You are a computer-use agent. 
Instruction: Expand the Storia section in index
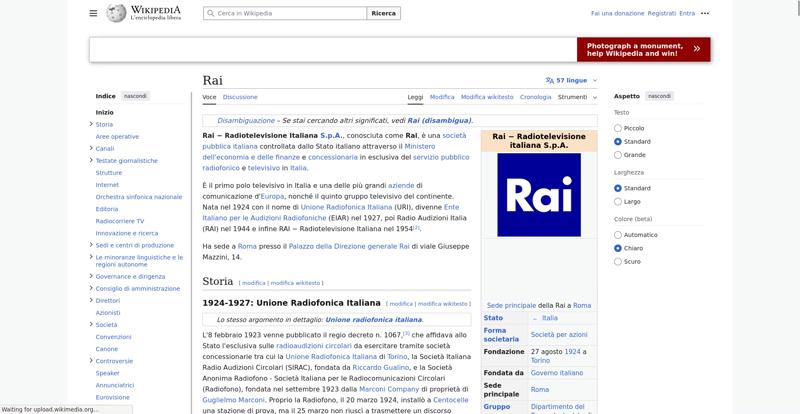(x=91, y=124)
